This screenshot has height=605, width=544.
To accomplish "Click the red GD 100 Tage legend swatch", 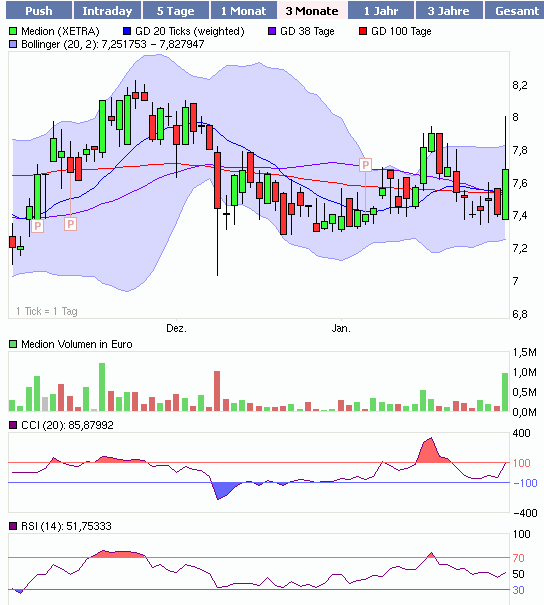I will pos(363,31).
